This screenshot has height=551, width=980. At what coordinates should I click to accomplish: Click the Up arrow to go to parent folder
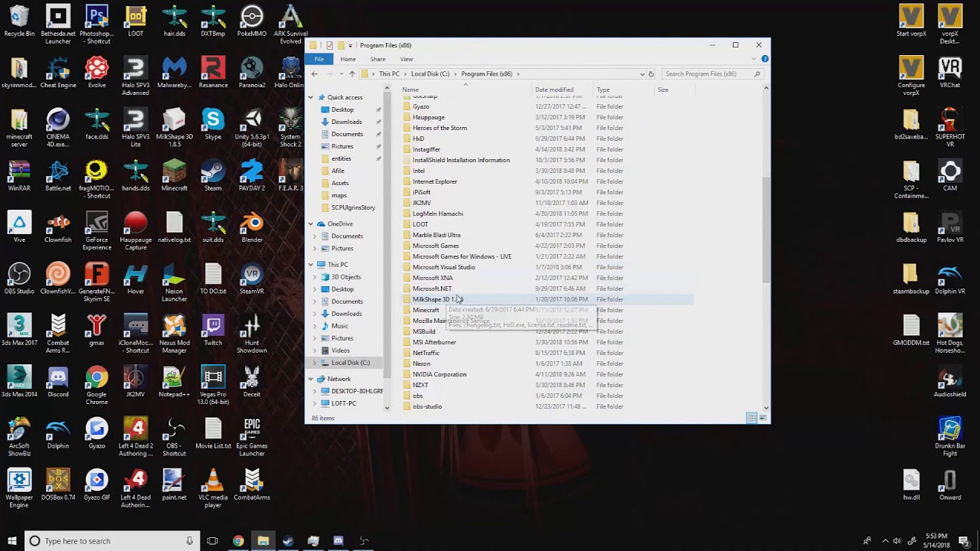point(351,73)
